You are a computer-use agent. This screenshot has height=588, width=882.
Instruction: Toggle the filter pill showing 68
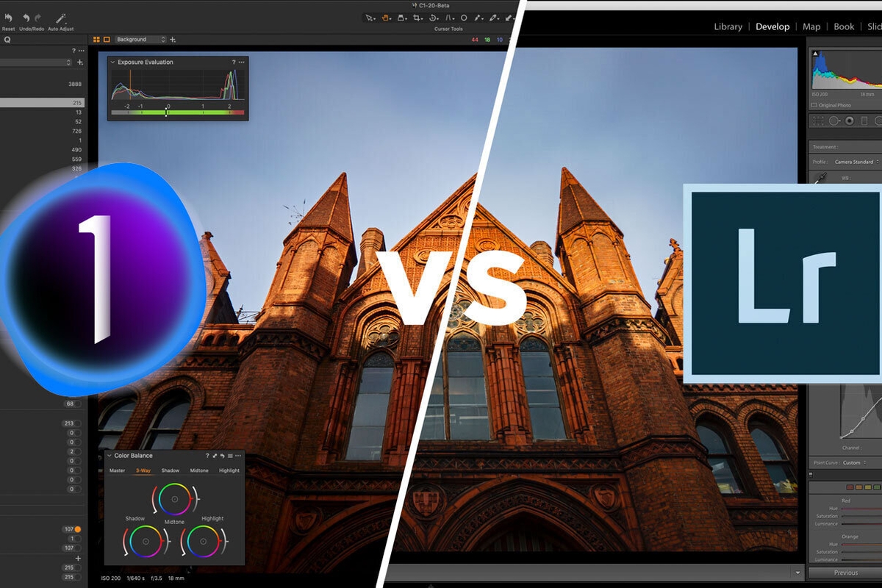(x=71, y=404)
